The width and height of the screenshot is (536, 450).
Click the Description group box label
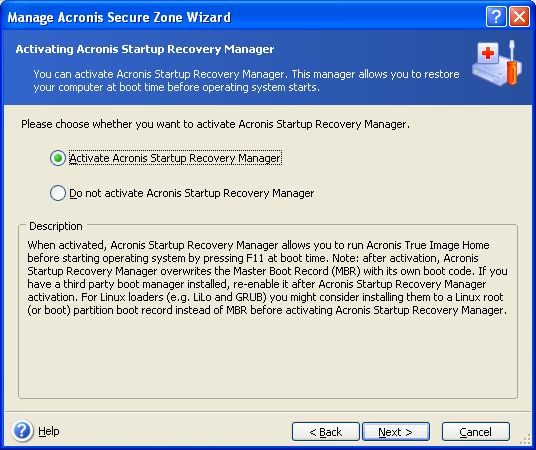55,226
